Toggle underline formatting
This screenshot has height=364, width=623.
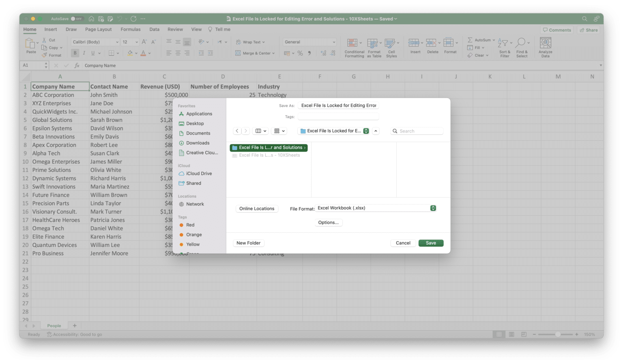coord(93,53)
